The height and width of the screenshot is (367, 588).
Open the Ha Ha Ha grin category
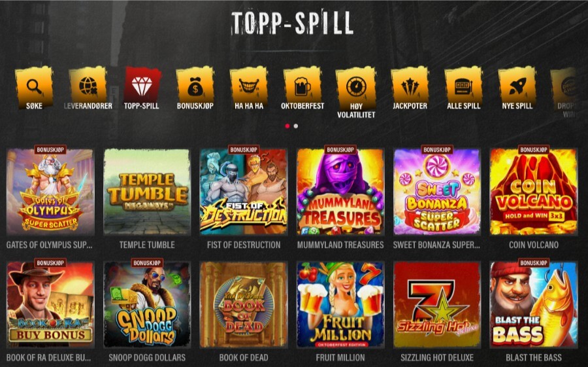point(249,87)
